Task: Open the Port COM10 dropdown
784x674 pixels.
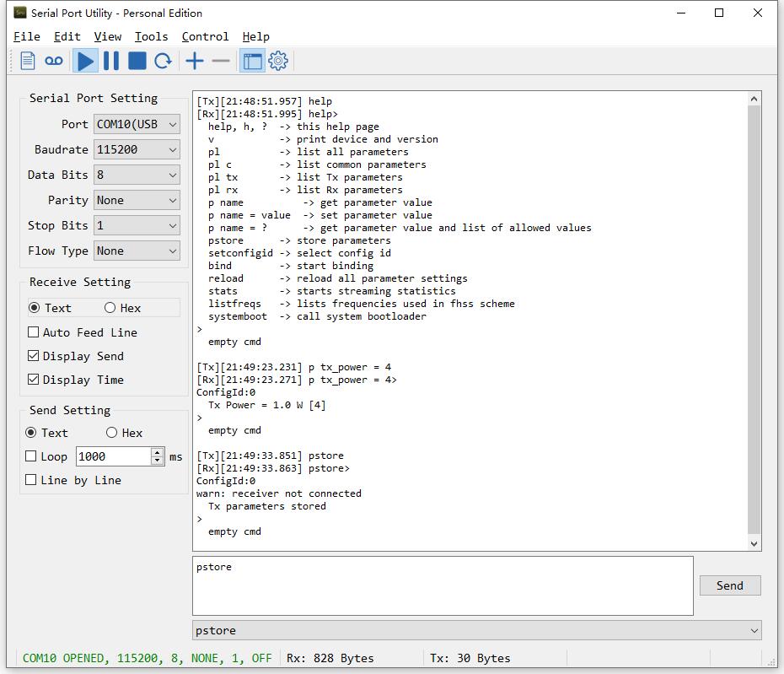Action: tap(137, 124)
